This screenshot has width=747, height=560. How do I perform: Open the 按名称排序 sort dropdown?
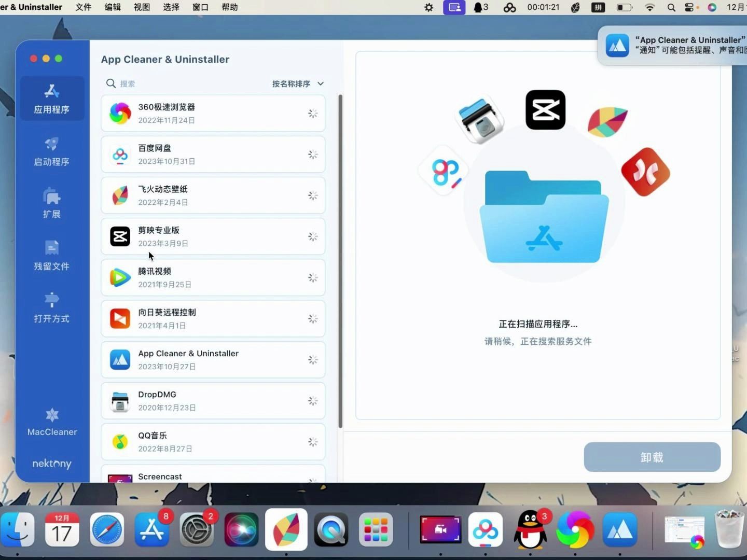click(298, 83)
